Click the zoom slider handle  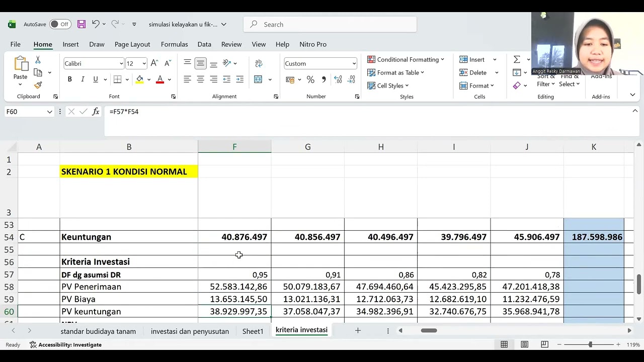coord(590,344)
